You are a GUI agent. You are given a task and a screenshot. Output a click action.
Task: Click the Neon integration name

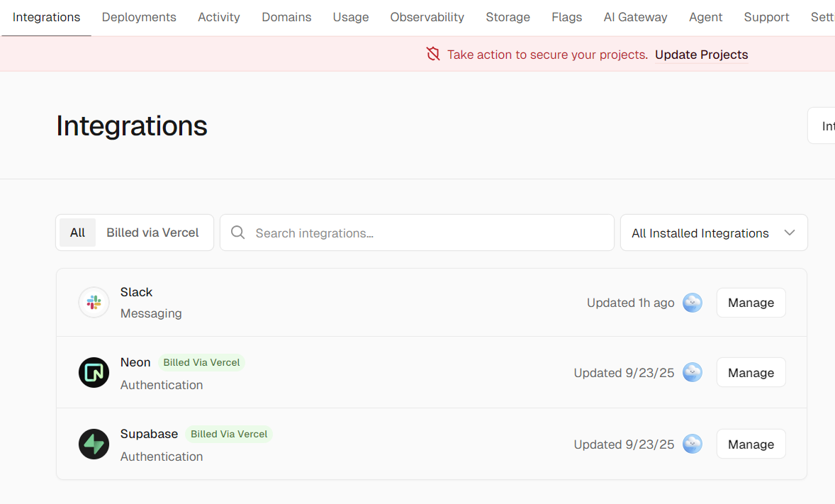click(x=135, y=362)
